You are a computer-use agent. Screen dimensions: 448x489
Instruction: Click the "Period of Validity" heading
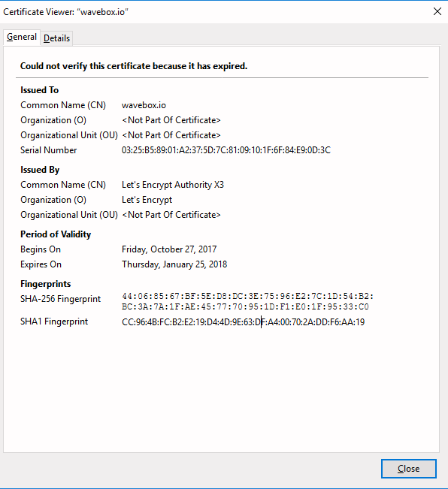[56, 234]
